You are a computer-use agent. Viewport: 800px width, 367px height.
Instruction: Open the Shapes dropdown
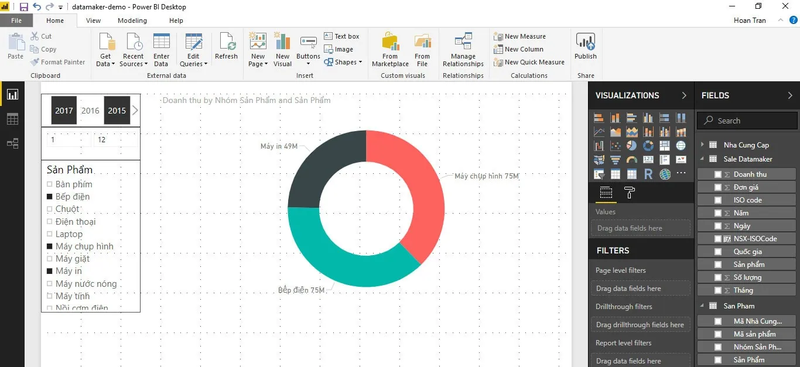tap(342, 62)
